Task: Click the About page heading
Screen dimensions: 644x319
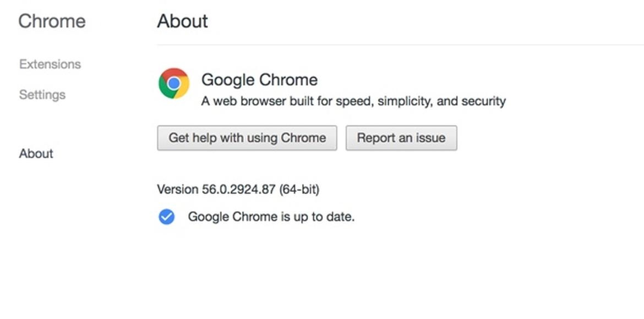Action: (182, 21)
